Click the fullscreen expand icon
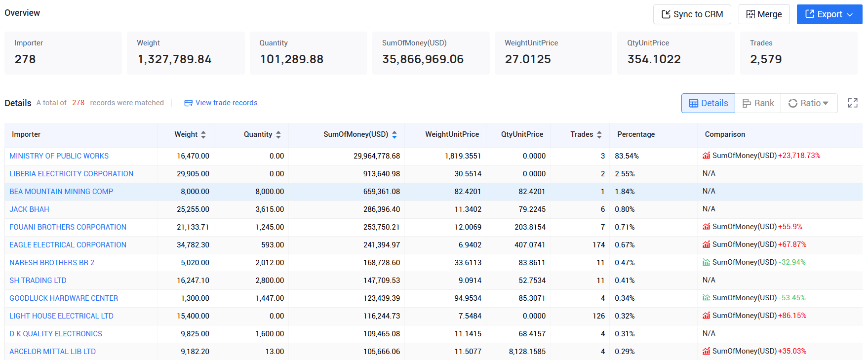 click(x=853, y=103)
